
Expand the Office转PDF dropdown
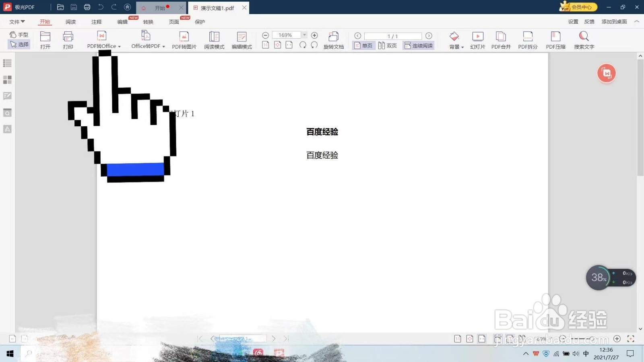coord(163,47)
